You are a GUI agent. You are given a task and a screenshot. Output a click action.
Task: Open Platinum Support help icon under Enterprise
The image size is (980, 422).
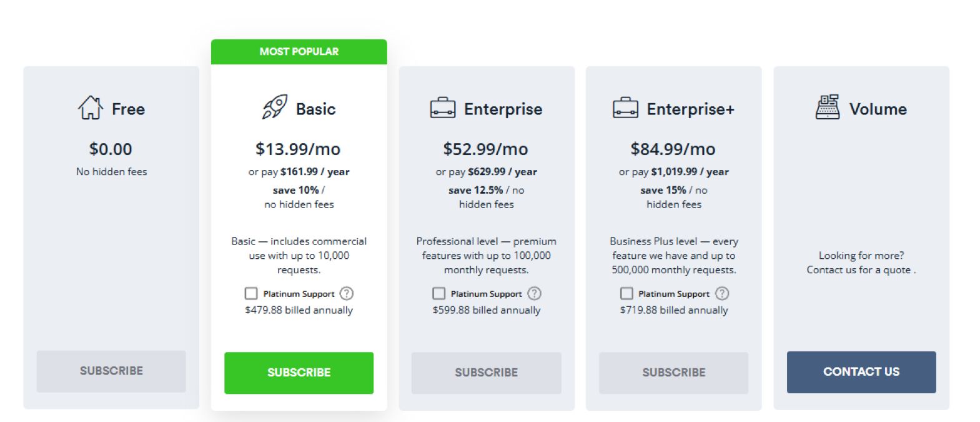pyautogui.click(x=534, y=293)
